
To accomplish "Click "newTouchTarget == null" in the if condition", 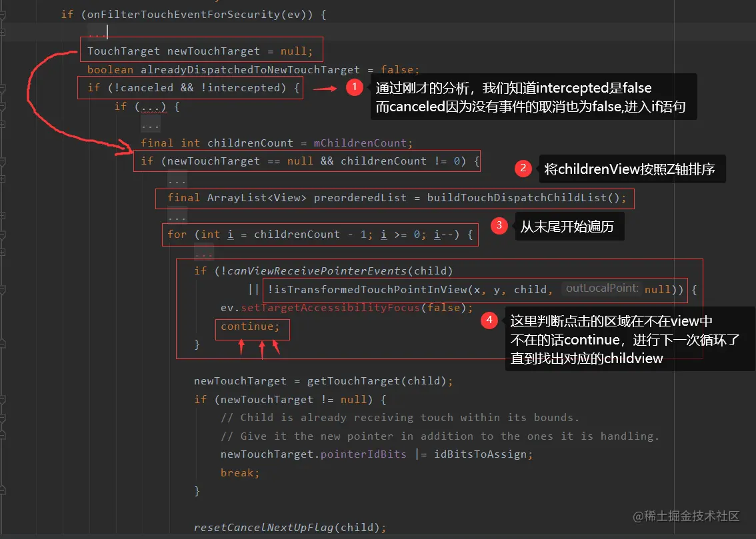I will pyautogui.click(x=239, y=161).
